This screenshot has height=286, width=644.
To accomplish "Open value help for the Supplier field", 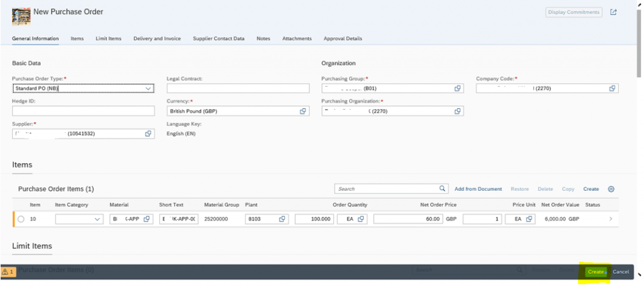I will pos(148,134).
